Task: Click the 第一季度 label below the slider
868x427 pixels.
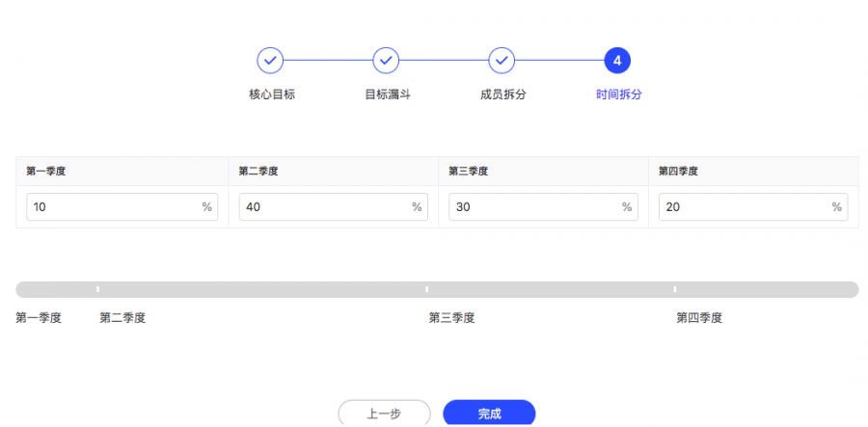Action: point(39,318)
